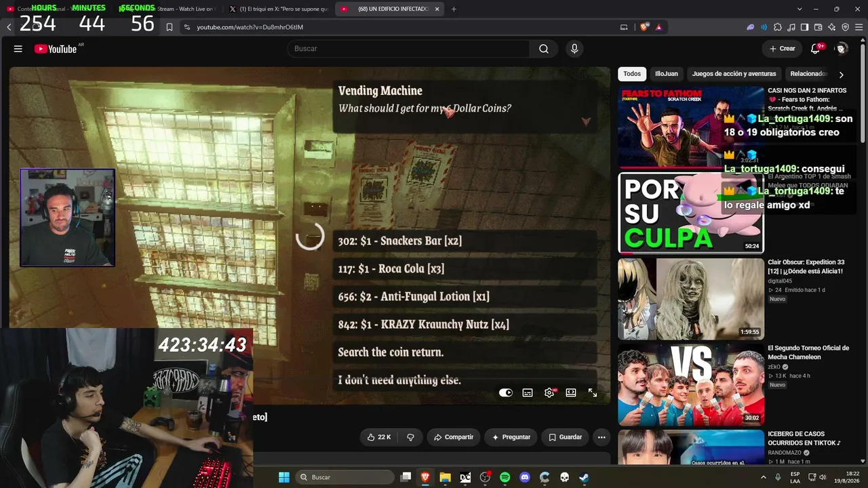Open the POR SU CULPA video thumbnail
Image resolution: width=868 pixels, height=488 pixels.
click(x=691, y=213)
